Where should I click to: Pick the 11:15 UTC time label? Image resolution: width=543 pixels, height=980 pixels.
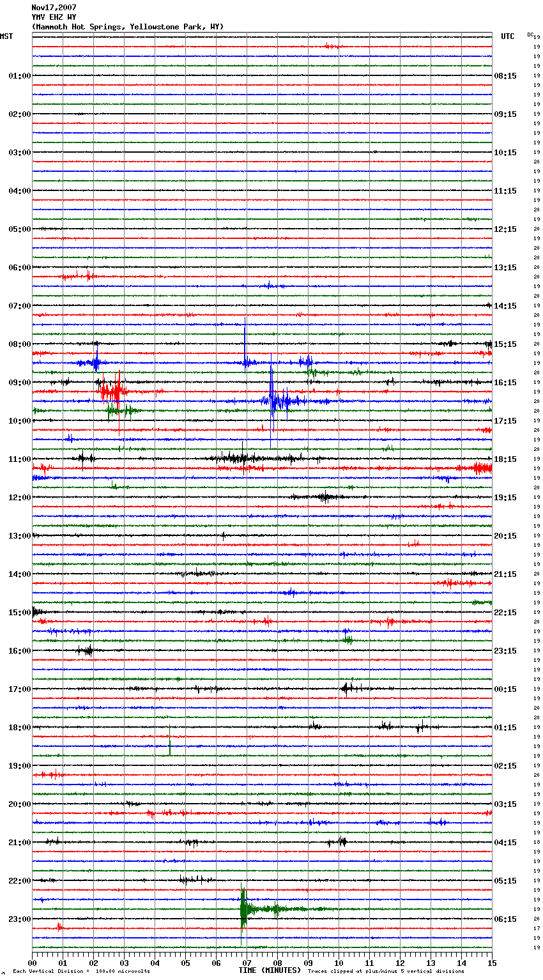tap(505, 191)
